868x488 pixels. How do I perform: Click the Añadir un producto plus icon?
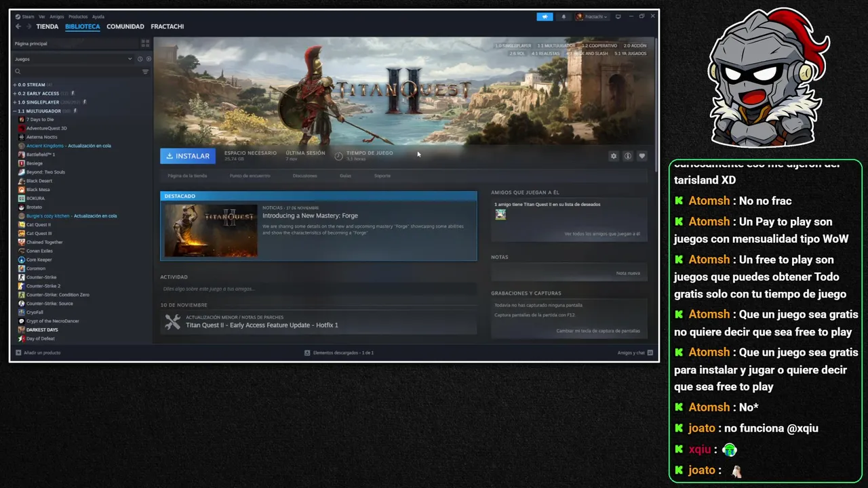pos(18,352)
